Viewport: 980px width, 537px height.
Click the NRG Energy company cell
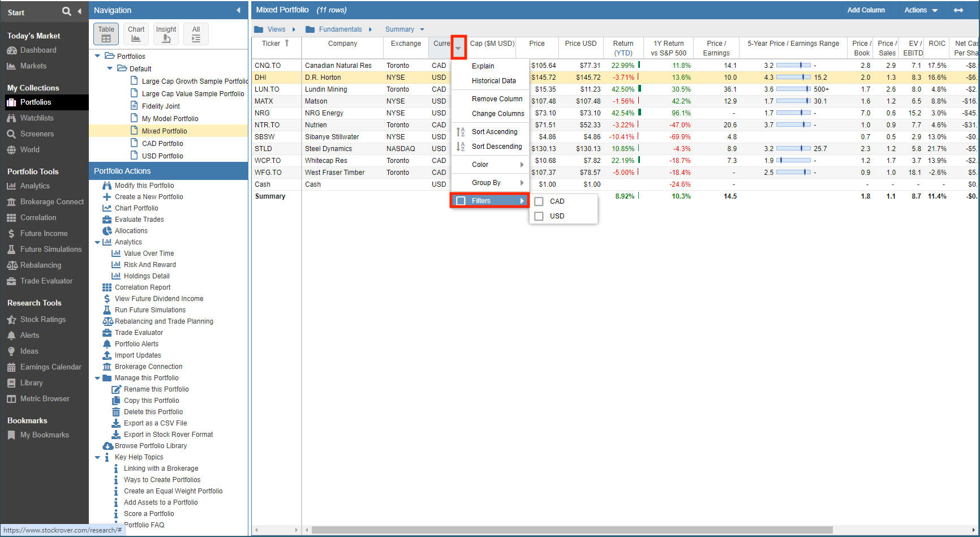[x=343, y=113]
